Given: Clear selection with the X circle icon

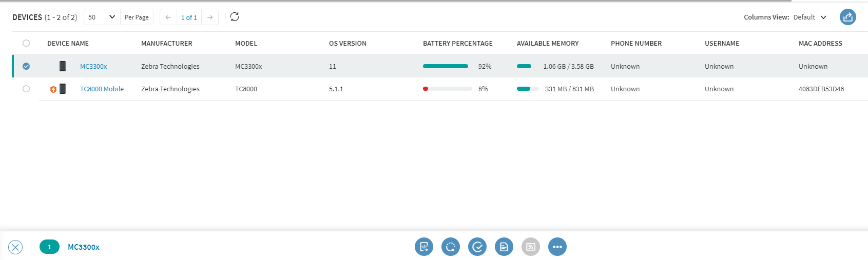Looking at the screenshot, I should [15, 247].
